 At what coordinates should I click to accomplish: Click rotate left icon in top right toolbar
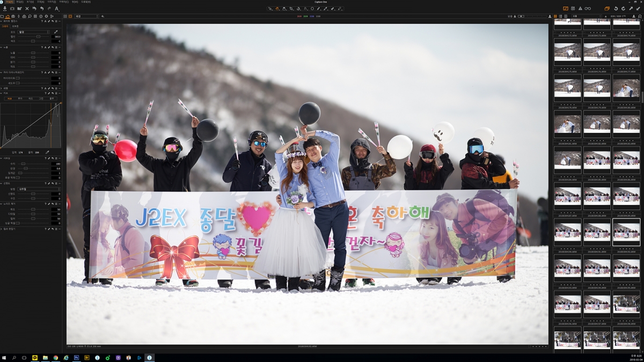[x=616, y=9]
